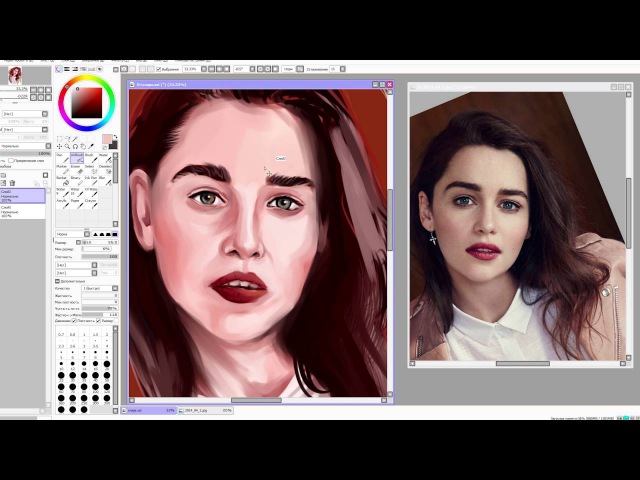Click the brush size list scrollbar
The image size is (640, 480).
115,367
